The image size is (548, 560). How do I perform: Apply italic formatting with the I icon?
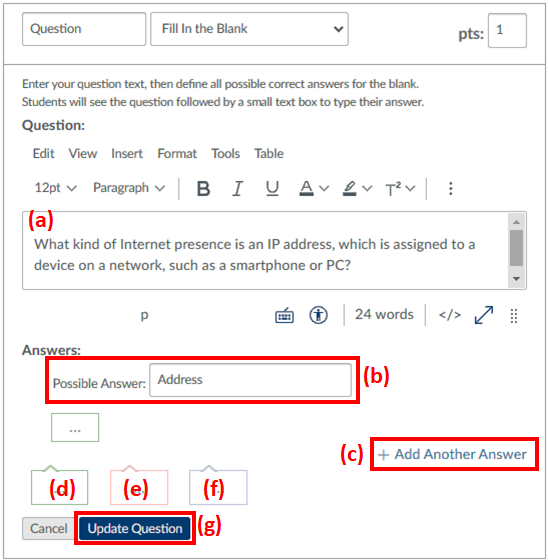coord(238,188)
